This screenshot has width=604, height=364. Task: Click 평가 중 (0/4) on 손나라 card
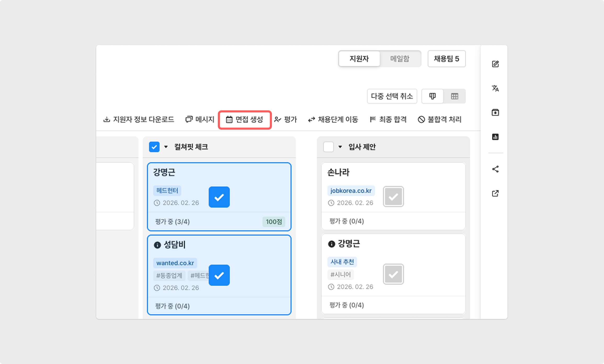tap(347, 221)
